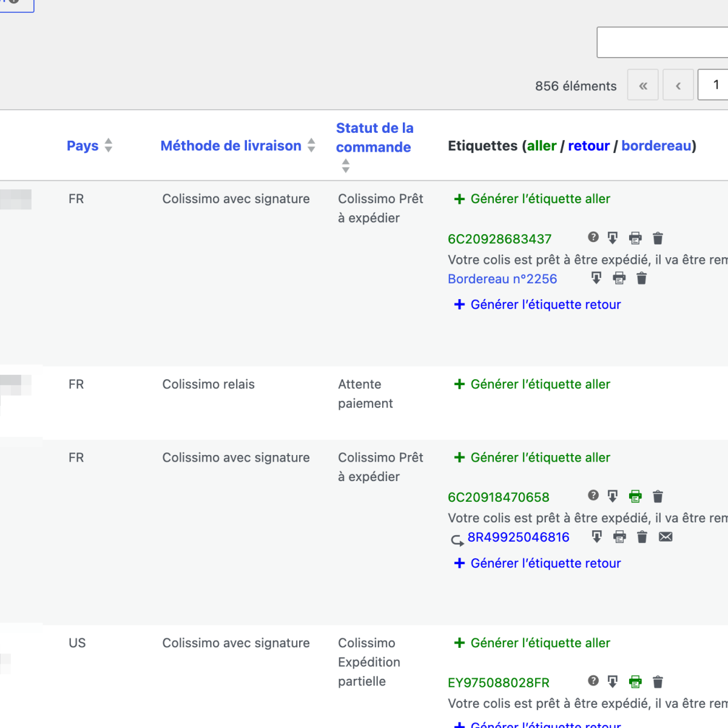
Task: Sort by Statut de la commande column
Action: (x=374, y=146)
